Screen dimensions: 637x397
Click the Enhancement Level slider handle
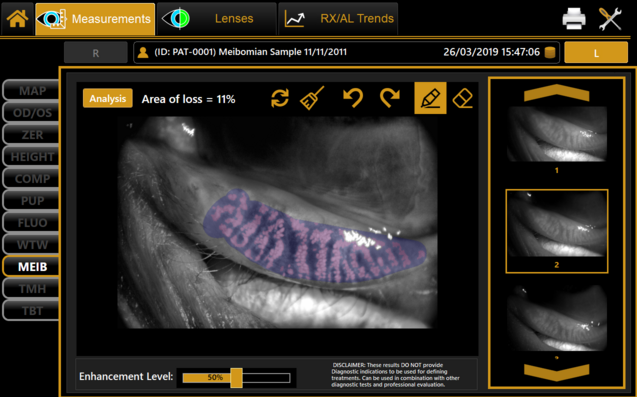coord(236,378)
